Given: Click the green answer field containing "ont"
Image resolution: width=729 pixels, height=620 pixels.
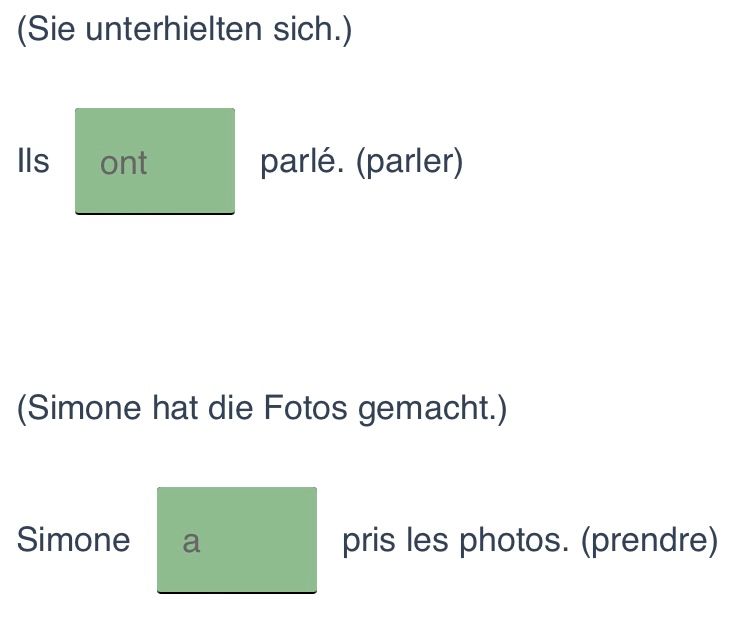Looking at the screenshot, I should 155,161.
